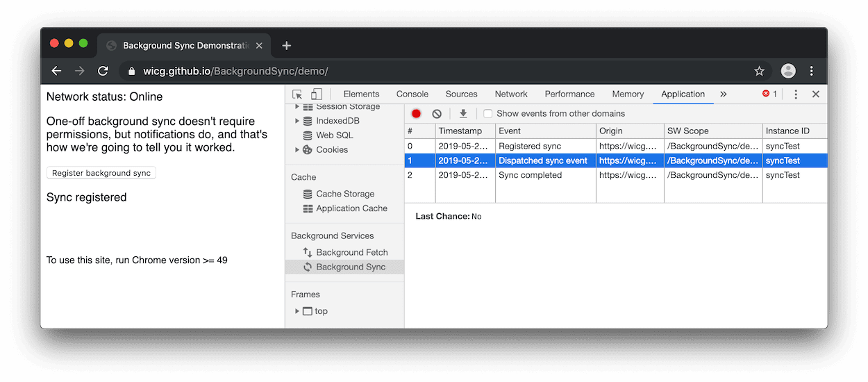This screenshot has width=868, height=382.
Task: Select Background Fetch in the sidebar
Action: tap(351, 253)
